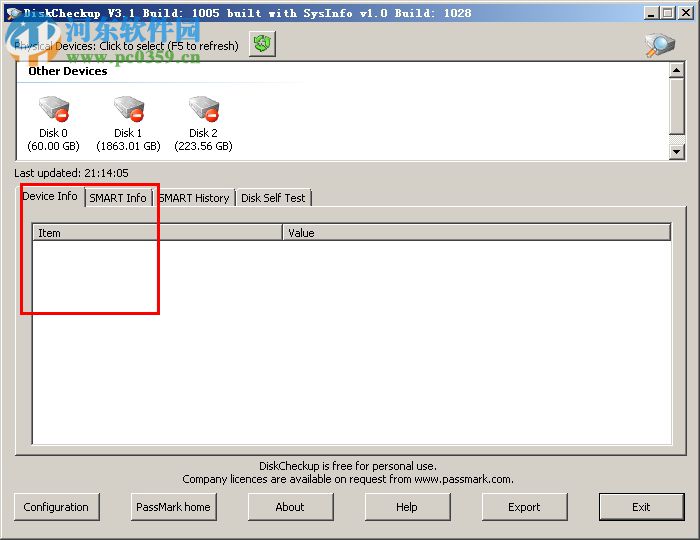Select the Disk 2 drive icon
The width and height of the screenshot is (700, 540).
pyautogui.click(x=204, y=108)
